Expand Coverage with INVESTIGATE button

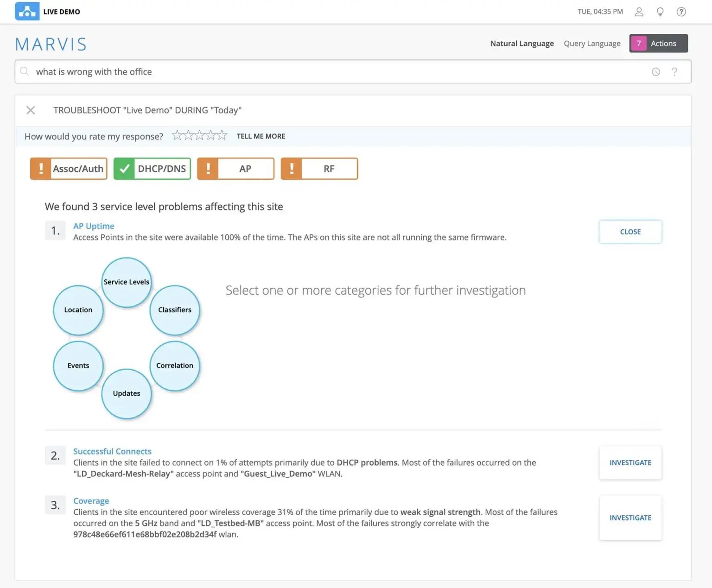pos(630,518)
